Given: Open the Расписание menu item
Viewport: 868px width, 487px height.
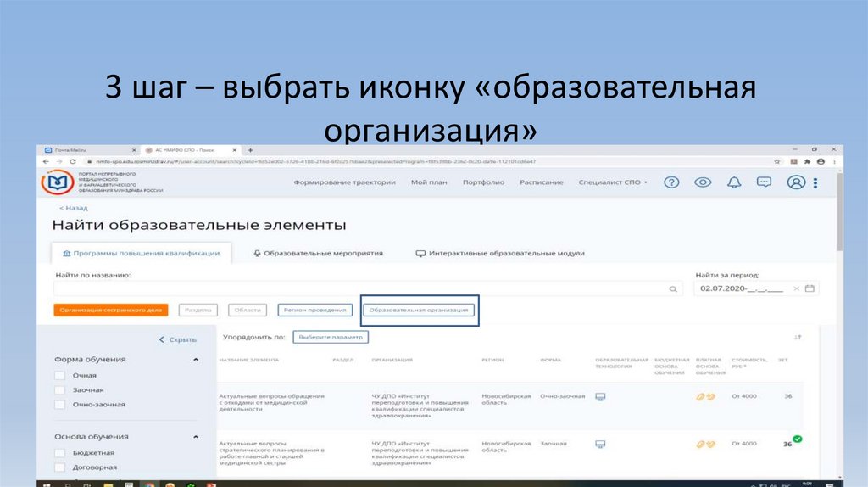Looking at the screenshot, I should pyautogui.click(x=542, y=182).
